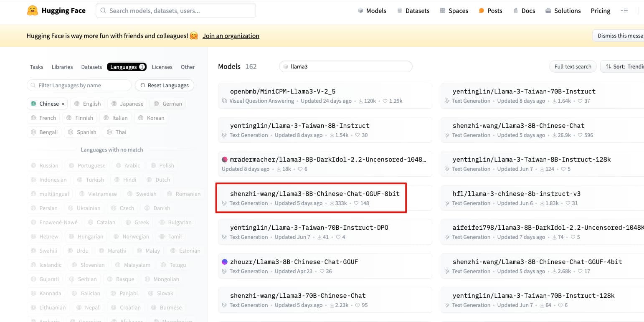644x322 pixels.
Task: Open Posts from the top navigation
Action: pos(490,11)
